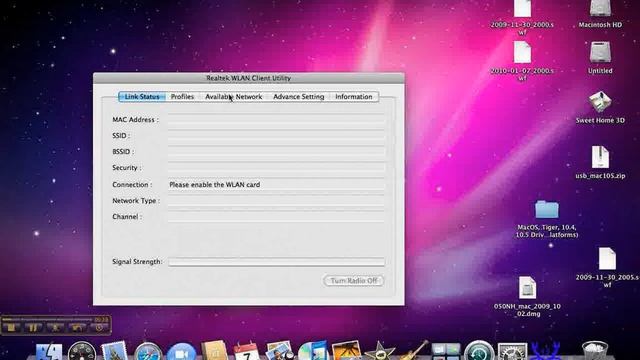Launch Preview from the Dock

[279, 351]
